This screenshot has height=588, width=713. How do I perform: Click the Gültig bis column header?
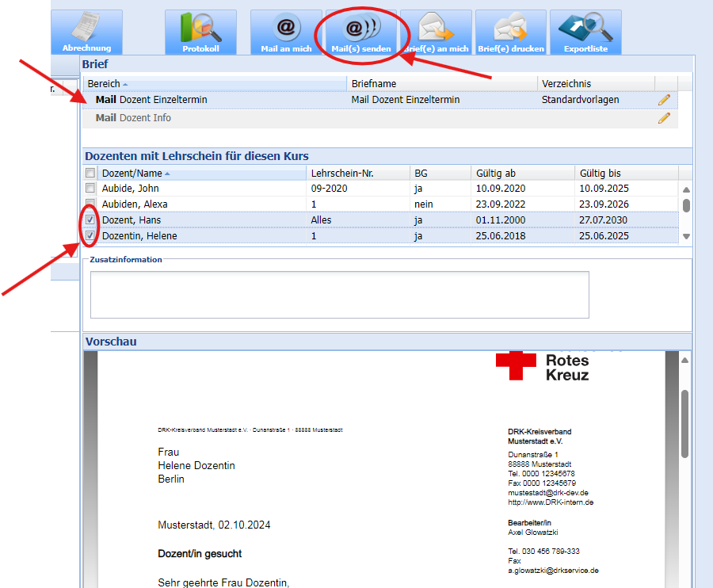pyautogui.click(x=600, y=173)
